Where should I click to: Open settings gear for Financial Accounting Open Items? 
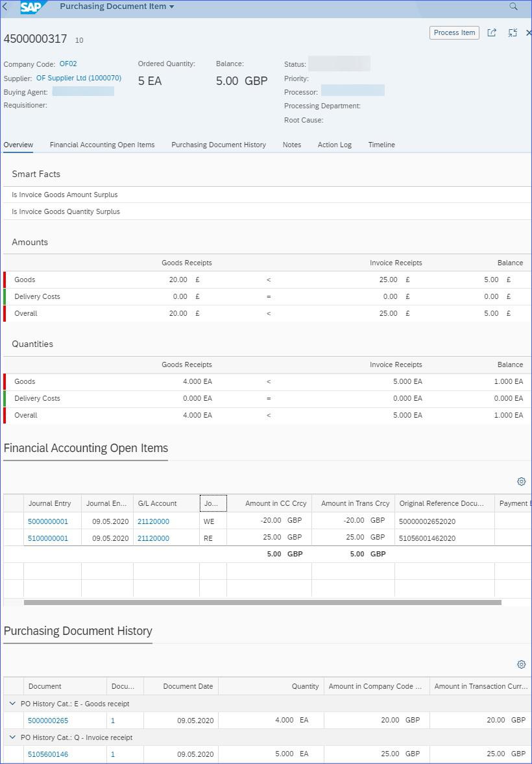coord(521,481)
